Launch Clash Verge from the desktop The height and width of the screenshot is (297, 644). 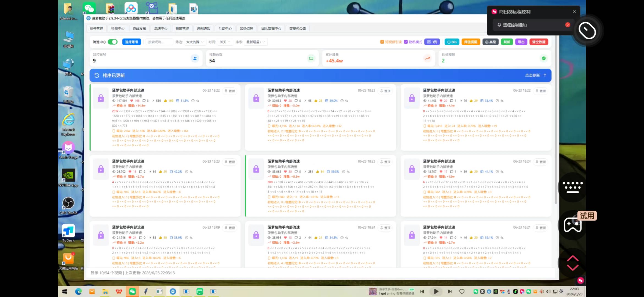(x=68, y=150)
